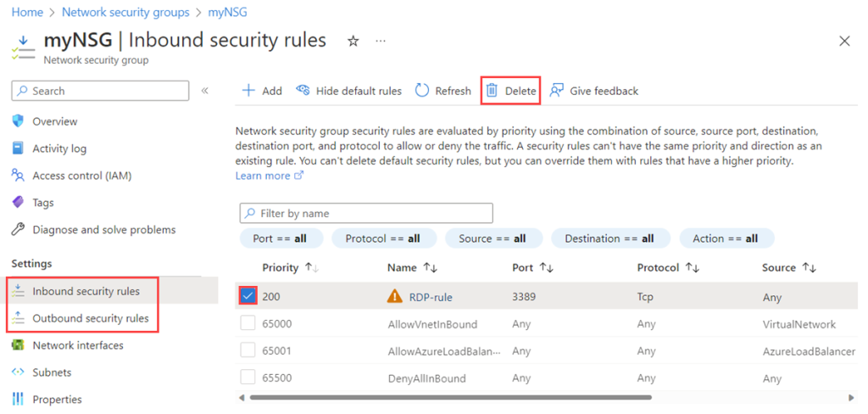868x414 pixels.
Task: Open the Protocol == all filter
Action: (x=382, y=238)
